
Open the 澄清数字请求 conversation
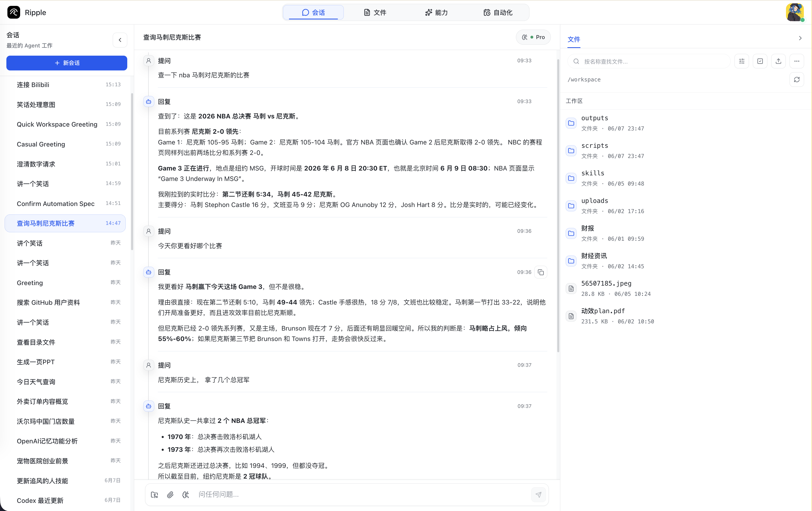click(66, 164)
